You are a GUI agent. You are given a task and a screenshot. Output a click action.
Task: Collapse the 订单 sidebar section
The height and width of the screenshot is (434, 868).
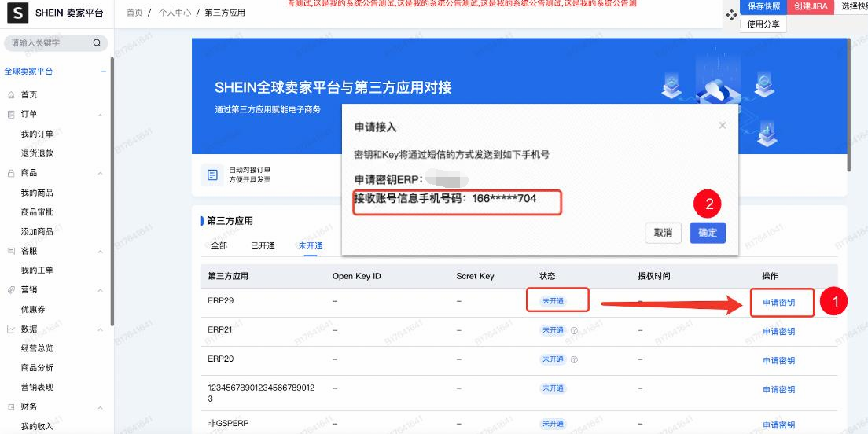click(x=100, y=115)
